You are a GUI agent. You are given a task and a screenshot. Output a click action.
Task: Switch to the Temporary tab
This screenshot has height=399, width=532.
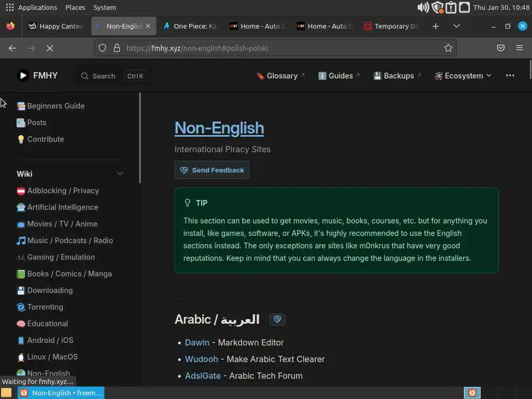(391, 26)
